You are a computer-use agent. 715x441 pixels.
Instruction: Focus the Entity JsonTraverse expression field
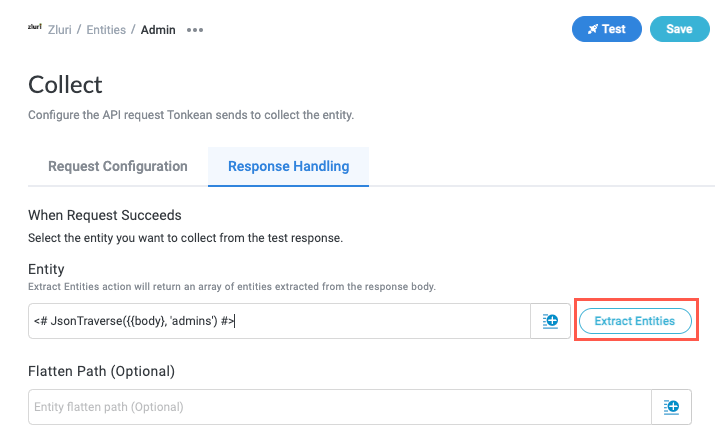click(278, 321)
